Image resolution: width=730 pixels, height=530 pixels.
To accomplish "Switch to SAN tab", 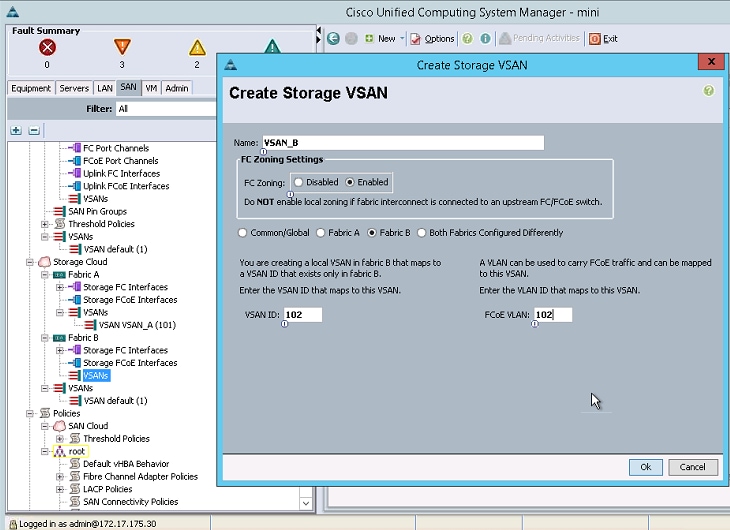I will pyautogui.click(x=128, y=87).
